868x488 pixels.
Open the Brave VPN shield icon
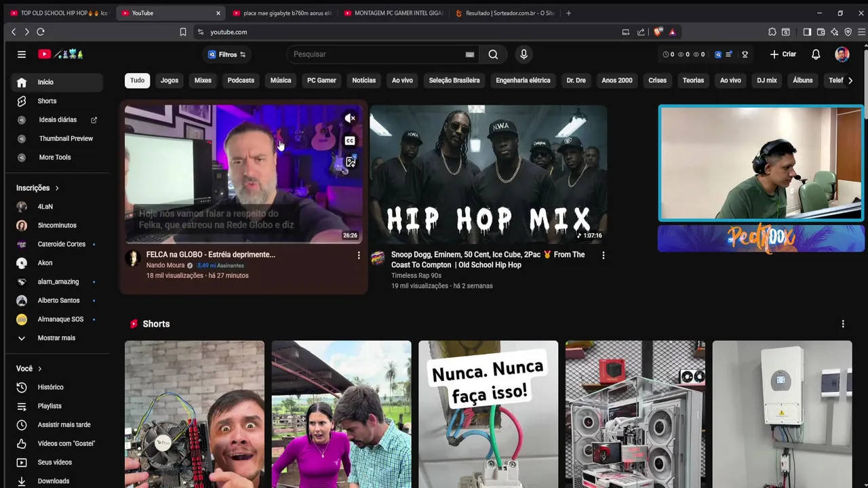[x=848, y=32]
